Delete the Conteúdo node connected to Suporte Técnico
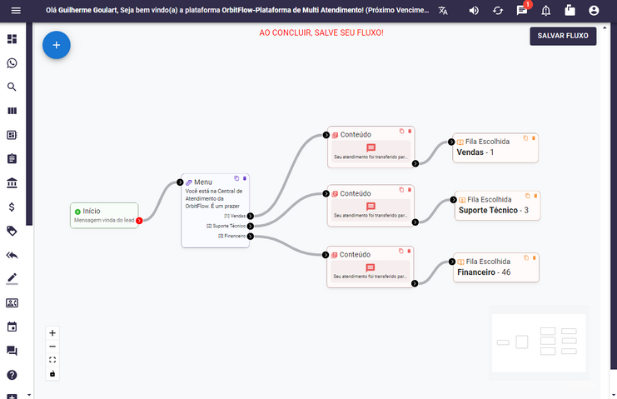The width and height of the screenshot is (617, 399). tap(409, 190)
